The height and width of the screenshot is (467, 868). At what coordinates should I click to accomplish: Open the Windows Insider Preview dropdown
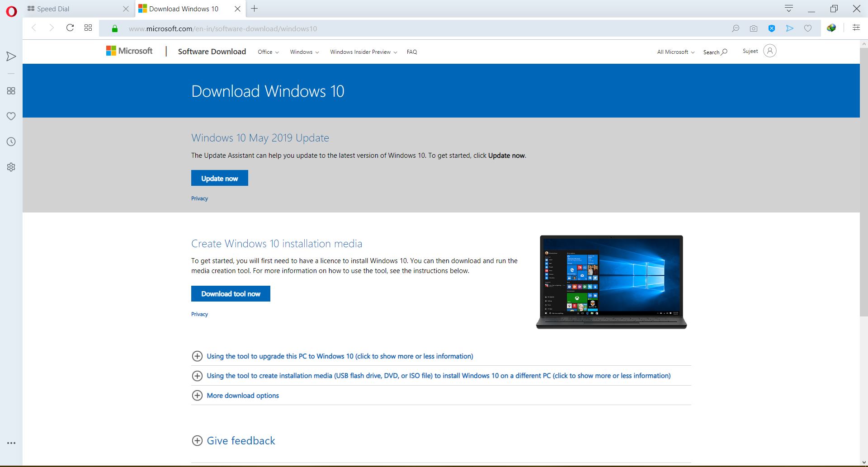coord(363,52)
